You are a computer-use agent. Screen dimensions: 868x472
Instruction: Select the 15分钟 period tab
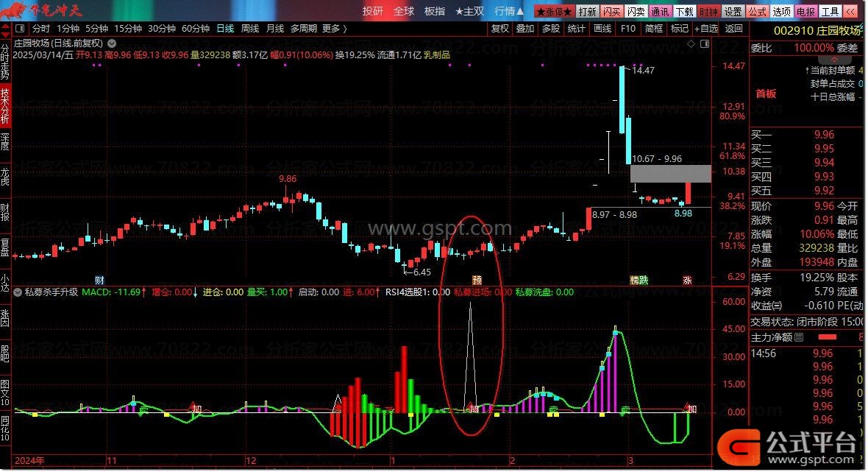click(129, 28)
